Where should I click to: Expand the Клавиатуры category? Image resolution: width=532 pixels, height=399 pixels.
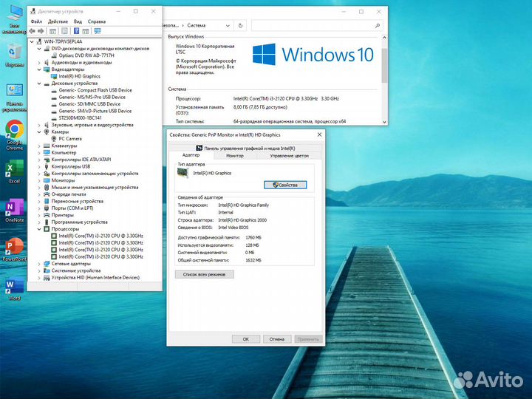tap(39, 146)
